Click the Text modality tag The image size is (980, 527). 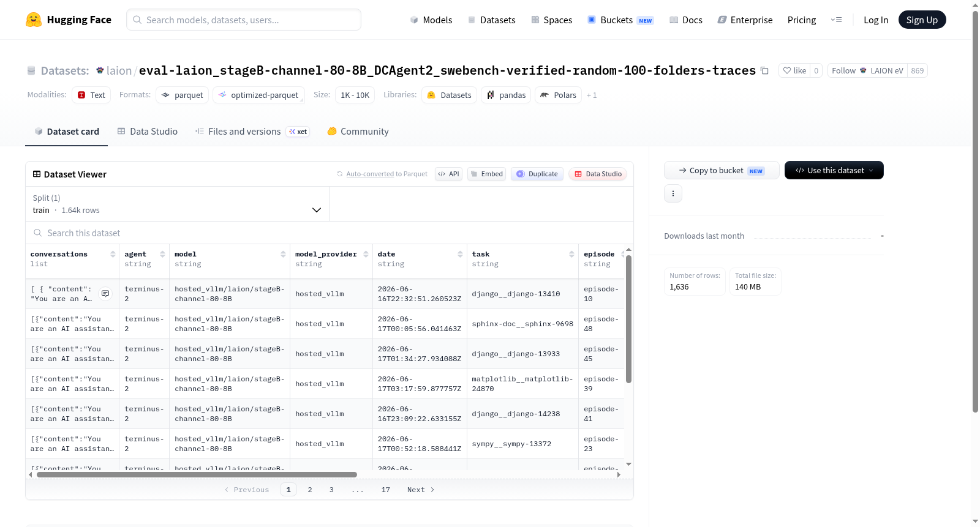coord(91,95)
